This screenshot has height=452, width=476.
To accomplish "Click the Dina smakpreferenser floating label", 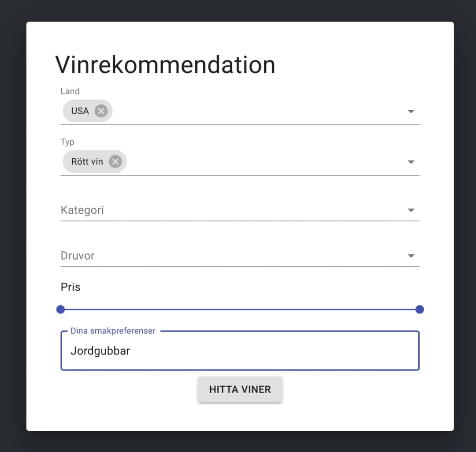I will coord(113,331).
